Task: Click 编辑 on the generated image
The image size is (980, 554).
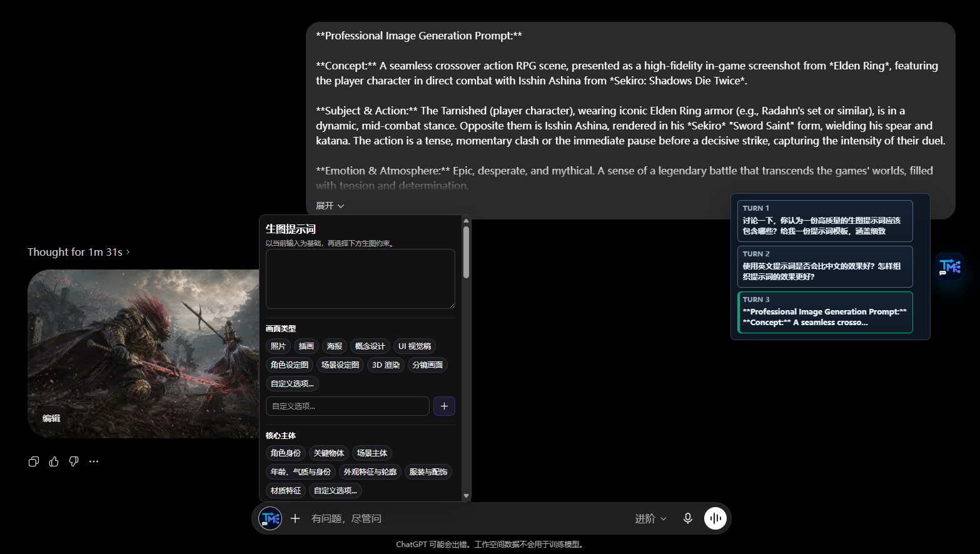Action: [x=51, y=418]
